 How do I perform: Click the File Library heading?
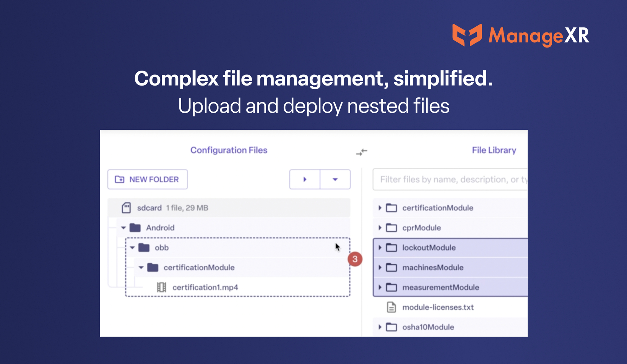494,150
